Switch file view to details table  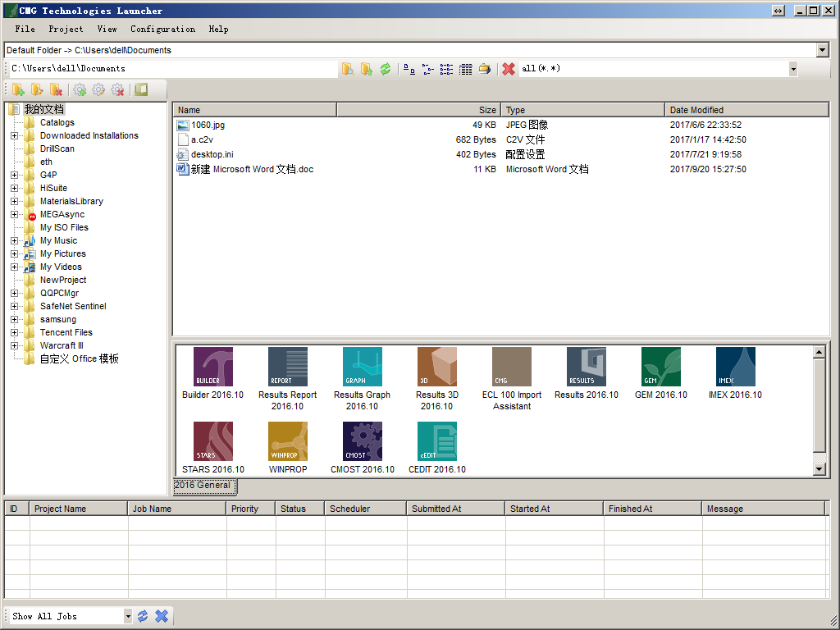click(466, 69)
